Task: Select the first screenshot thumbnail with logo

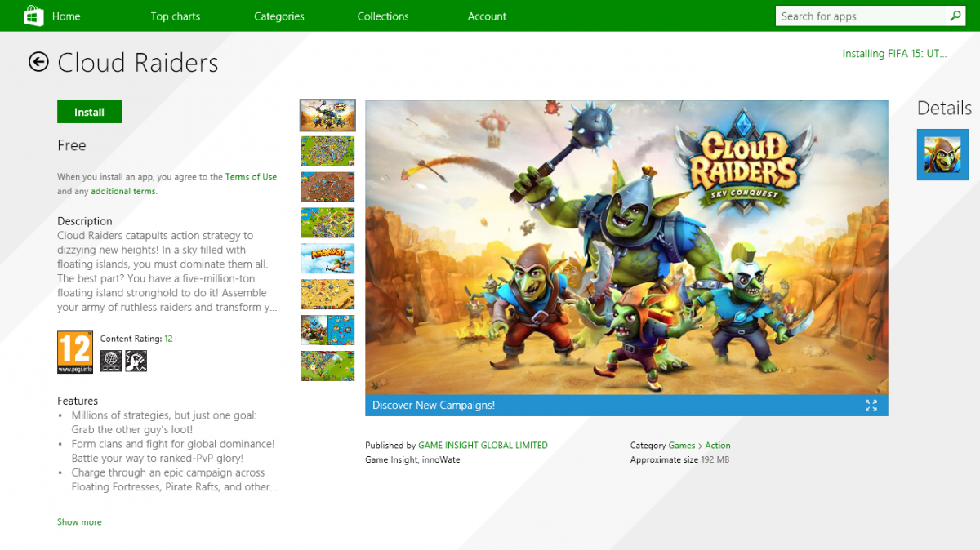Action: [327, 115]
